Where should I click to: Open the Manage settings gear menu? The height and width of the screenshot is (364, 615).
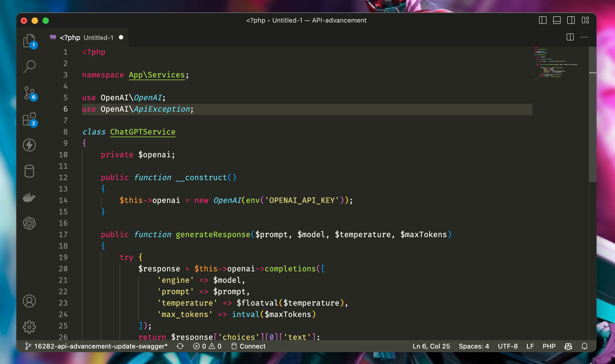point(29,327)
